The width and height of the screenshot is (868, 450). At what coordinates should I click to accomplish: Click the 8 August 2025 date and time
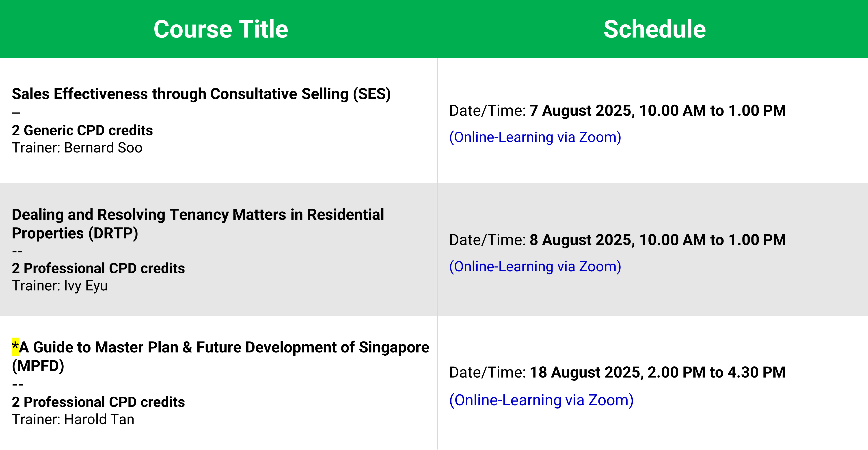[657, 240]
